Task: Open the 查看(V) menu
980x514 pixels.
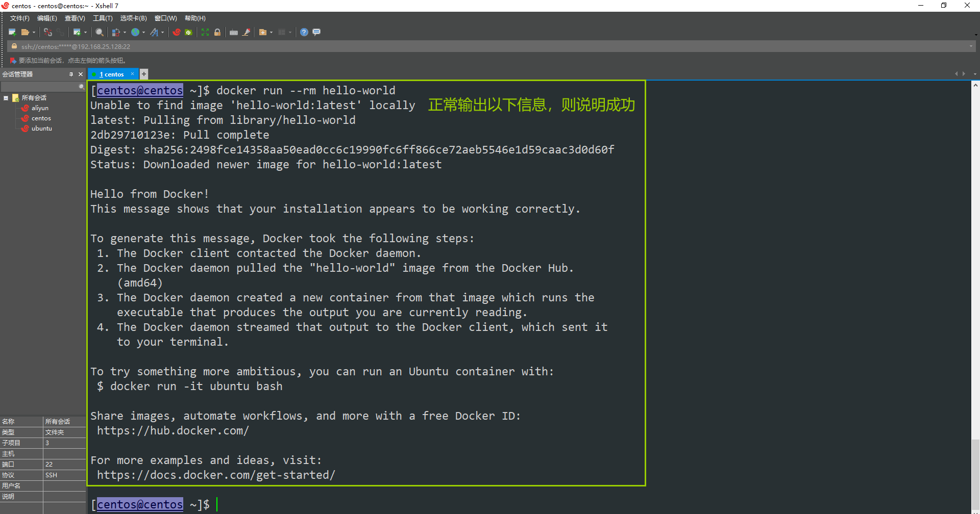Action: click(x=75, y=18)
